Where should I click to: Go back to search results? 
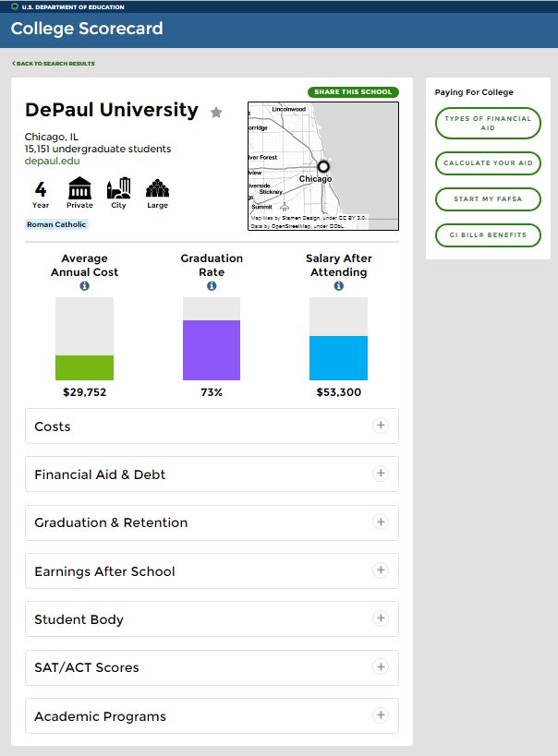(x=54, y=64)
